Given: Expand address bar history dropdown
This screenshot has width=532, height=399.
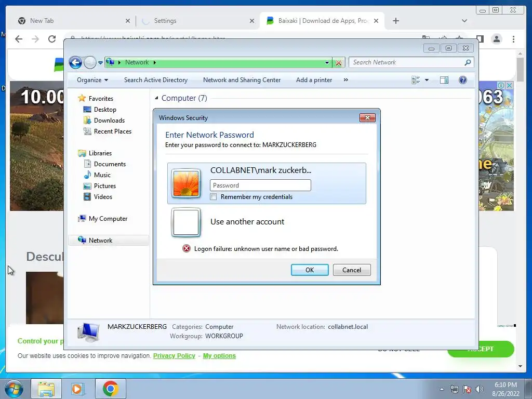Looking at the screenshot, I should 327,63.
